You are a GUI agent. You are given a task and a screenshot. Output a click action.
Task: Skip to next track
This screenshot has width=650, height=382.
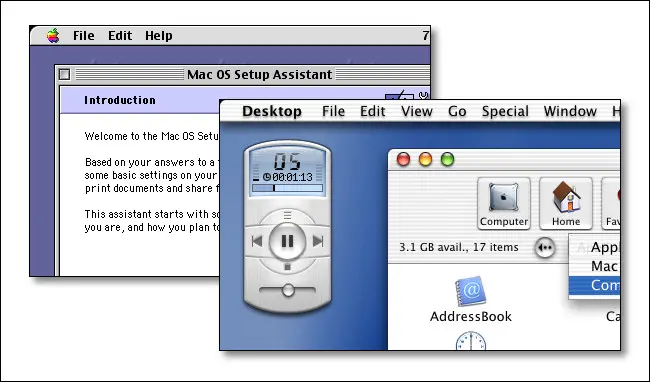[318, 241]
